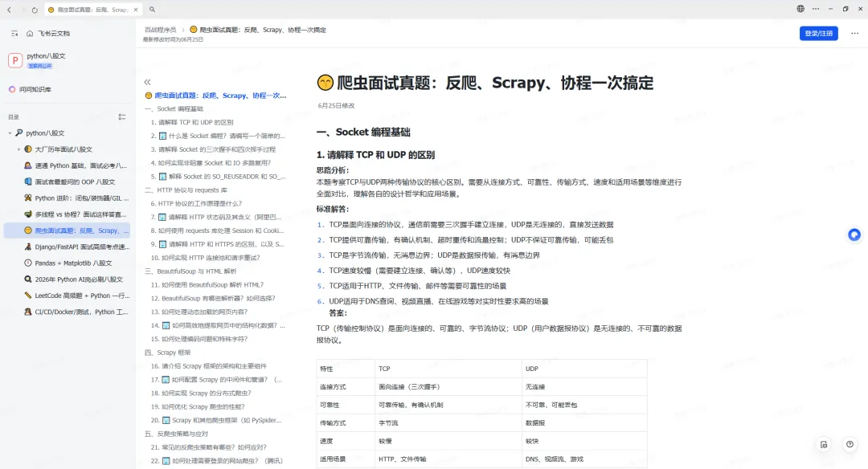Reload the page with the refresh icon

tap(35, 10)
